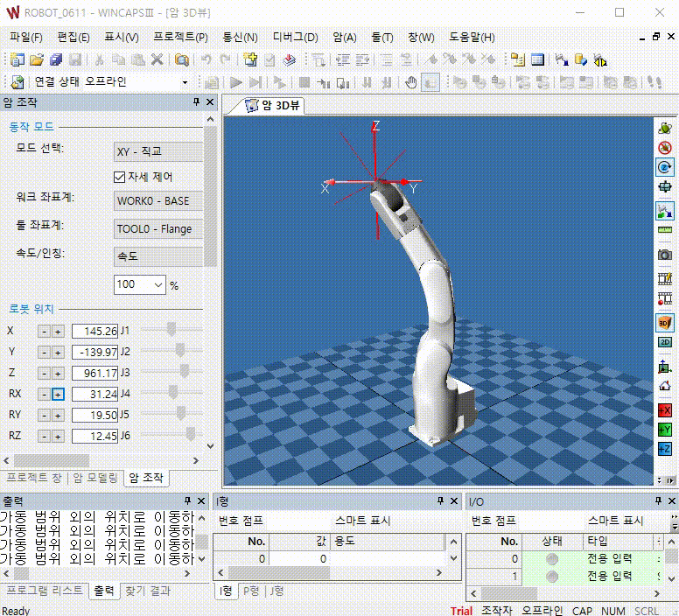This screenshot has width=679, height=616.
Task: Pin the I/O panel
Action: (658, 500)
